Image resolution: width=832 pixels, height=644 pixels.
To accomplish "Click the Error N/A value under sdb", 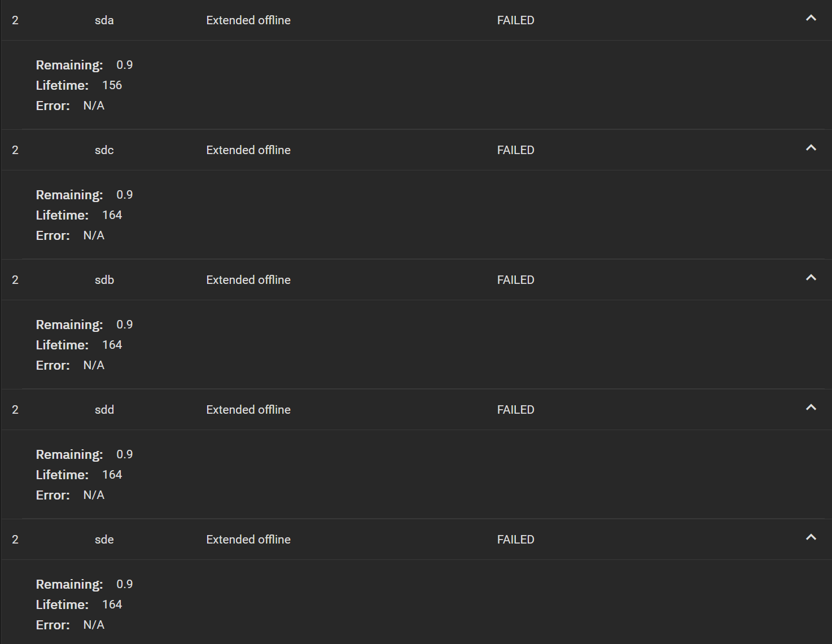I will tap(94, 365).
